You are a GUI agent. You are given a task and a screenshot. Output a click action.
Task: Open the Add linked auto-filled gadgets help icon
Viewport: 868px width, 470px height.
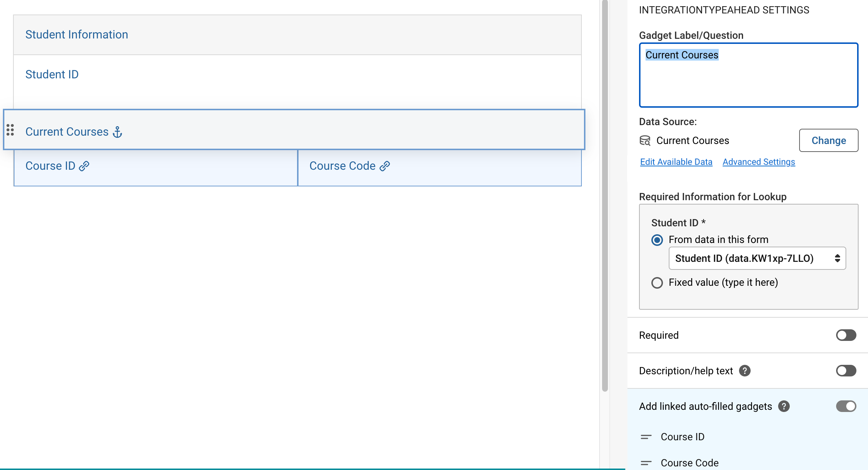click(x=783, y=407)
